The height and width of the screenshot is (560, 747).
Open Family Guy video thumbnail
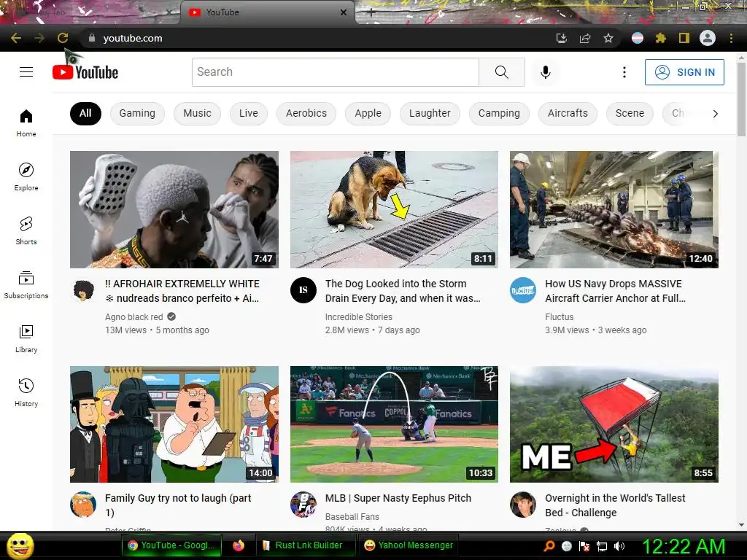(174, 424)
